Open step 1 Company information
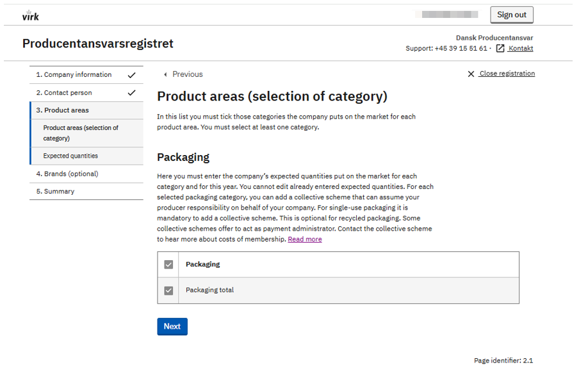The width and height of the screenshot is (588, 371). [74, 75]
